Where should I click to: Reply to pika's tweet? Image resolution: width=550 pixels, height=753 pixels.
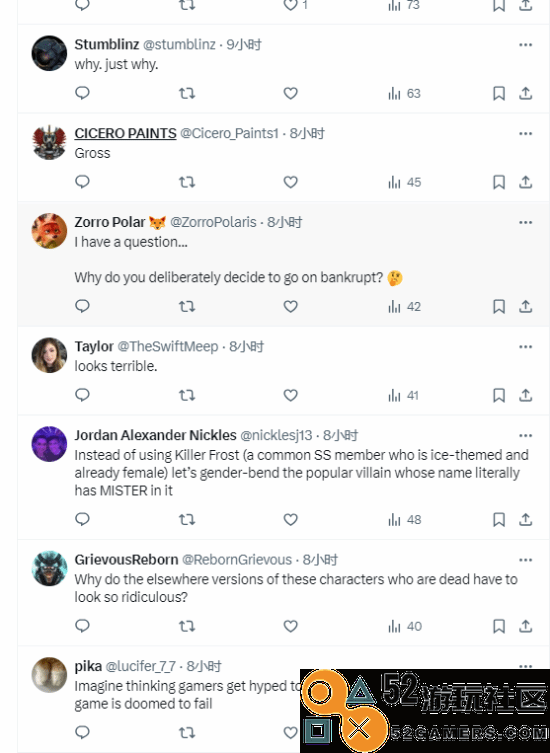[x=83, y=732]
